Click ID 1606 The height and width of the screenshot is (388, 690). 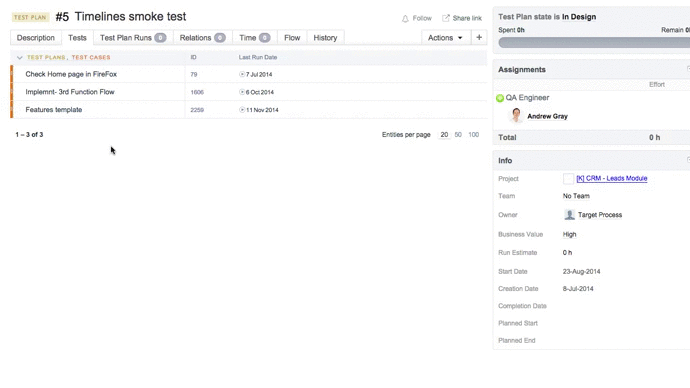197,92
